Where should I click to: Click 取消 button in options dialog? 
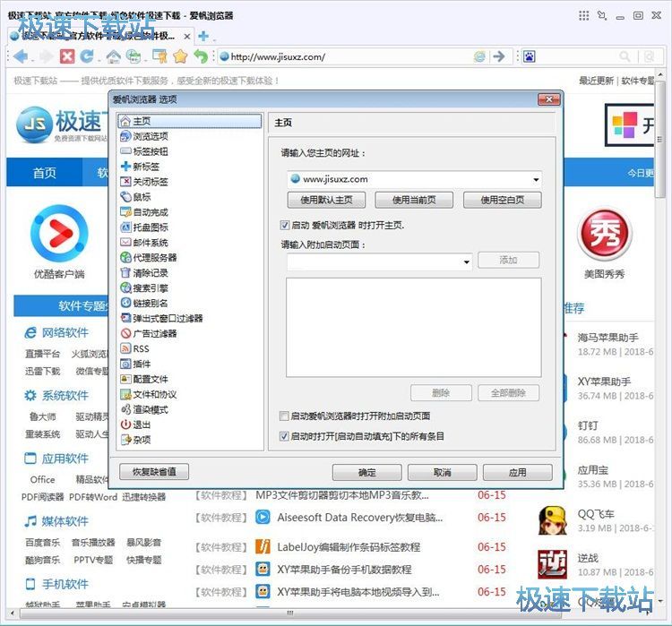tap(443, 473)
